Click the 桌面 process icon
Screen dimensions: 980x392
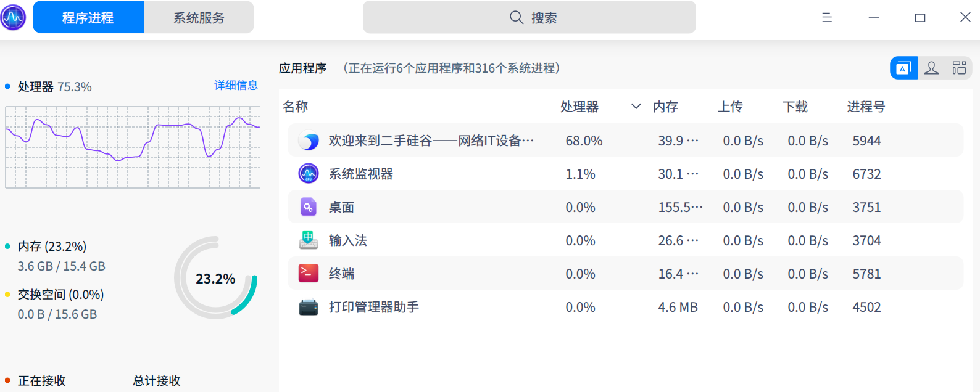point(309,207)
